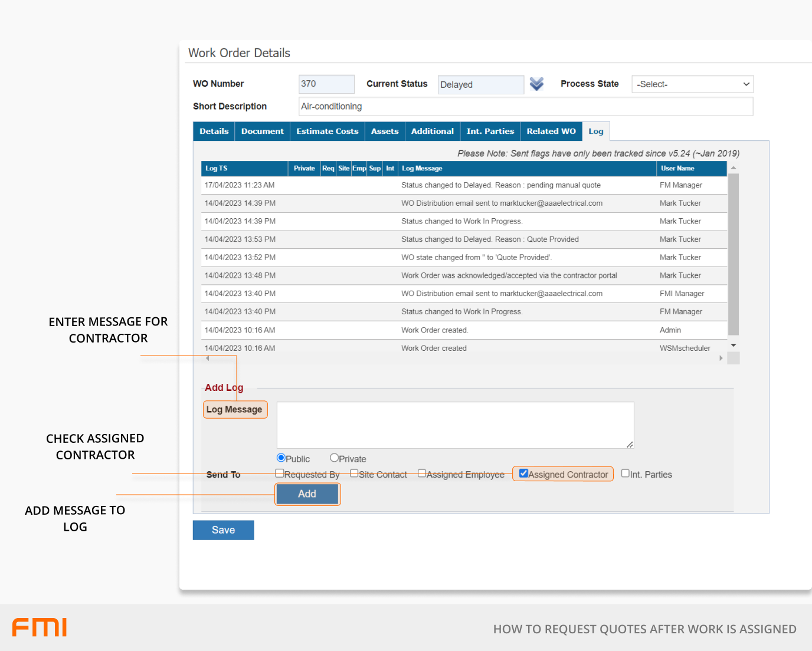Tick the Site Contact checkbox
The width and height of the screenshot is (812, 651).
354,474
